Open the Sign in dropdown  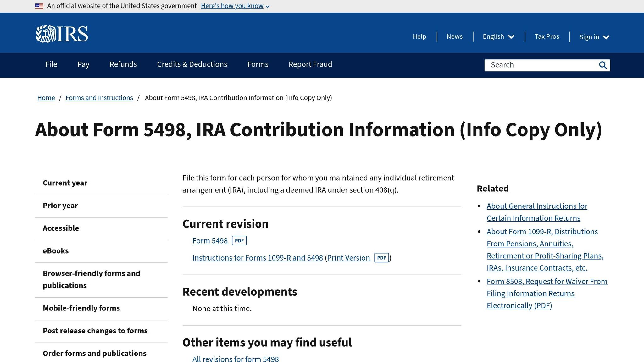[594, 37]
